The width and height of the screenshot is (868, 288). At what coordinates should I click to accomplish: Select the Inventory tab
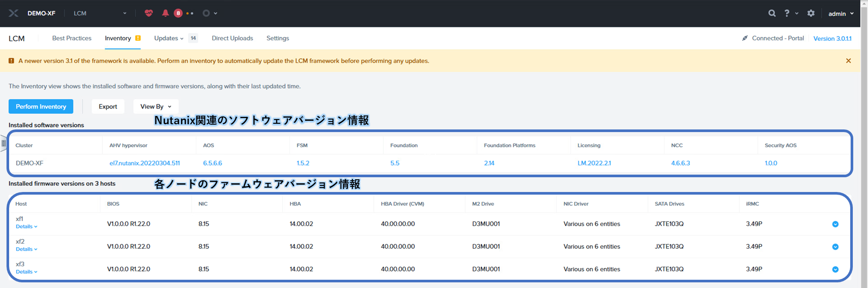118,38
